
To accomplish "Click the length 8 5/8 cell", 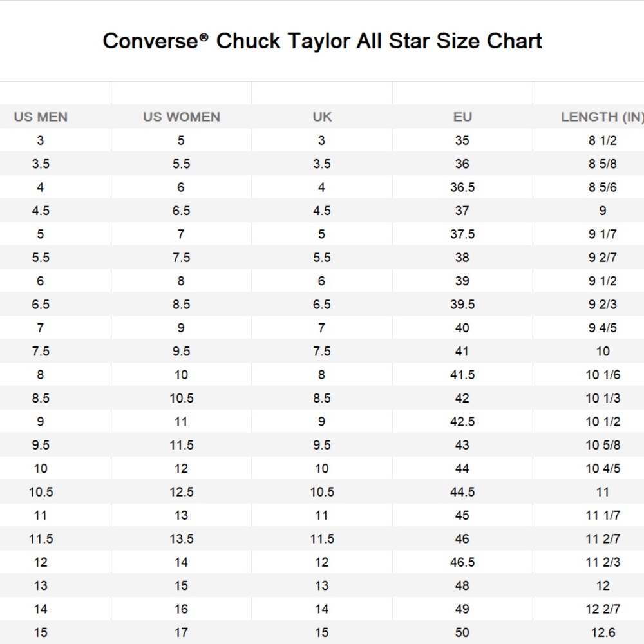I will coord(602,164).
